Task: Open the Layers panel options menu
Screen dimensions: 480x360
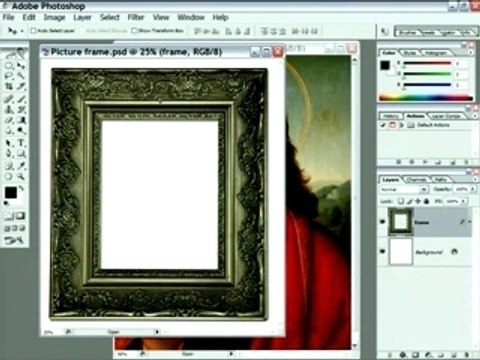Action: point(475,179)
